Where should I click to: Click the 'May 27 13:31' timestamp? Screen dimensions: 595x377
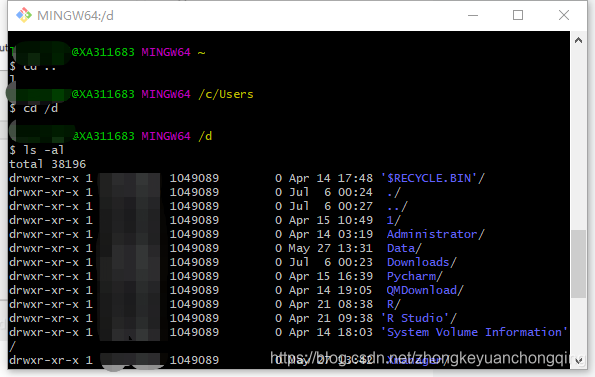click(331, 248)
